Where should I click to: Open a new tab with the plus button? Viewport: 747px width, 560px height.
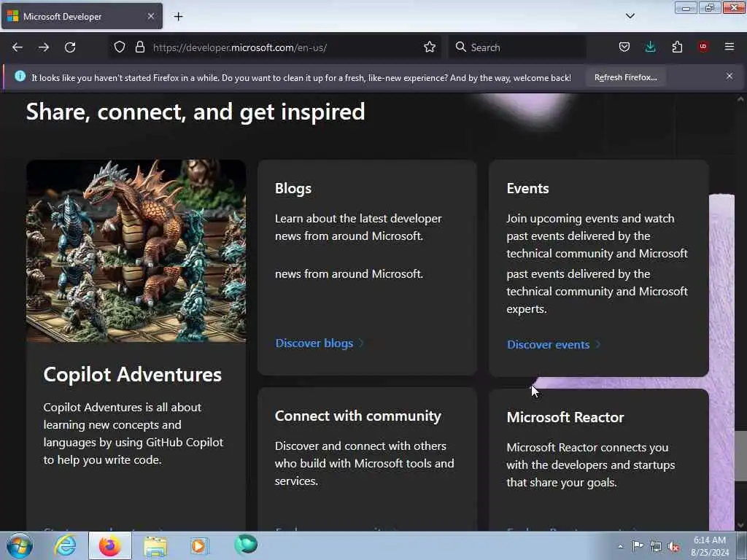(178, 17)
